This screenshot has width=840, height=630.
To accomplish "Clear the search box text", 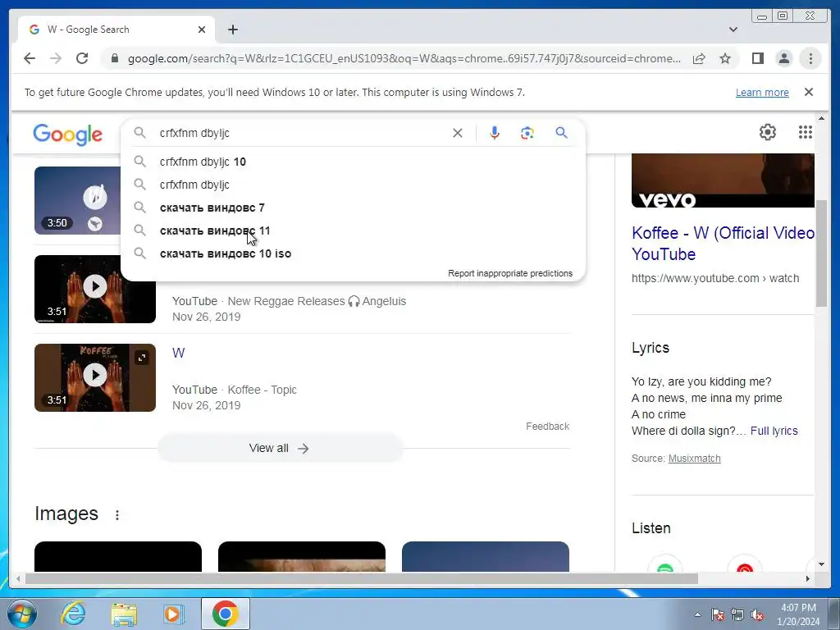I will click(457, 133).
